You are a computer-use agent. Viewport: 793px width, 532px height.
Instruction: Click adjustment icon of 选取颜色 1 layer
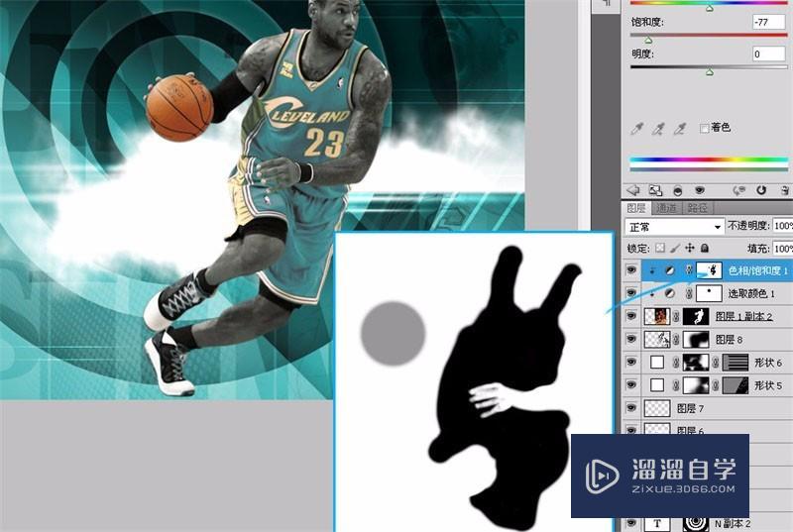point(670,293)
